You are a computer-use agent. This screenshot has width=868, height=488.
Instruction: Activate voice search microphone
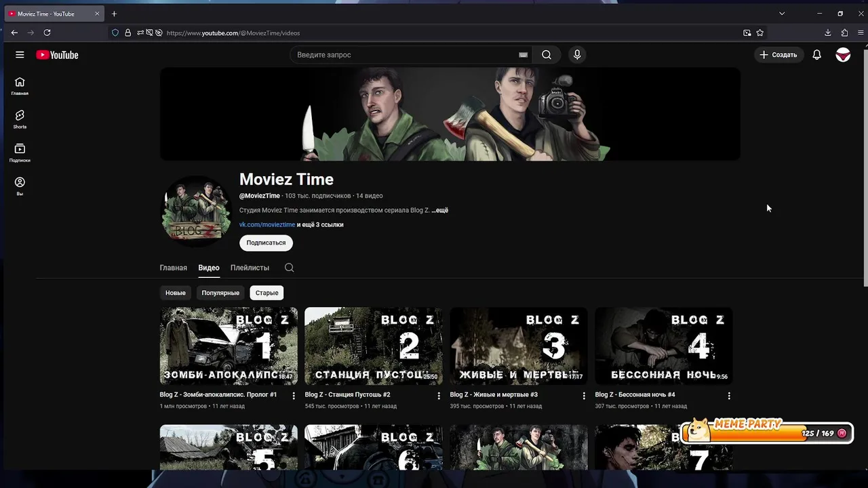click(577, 55)
